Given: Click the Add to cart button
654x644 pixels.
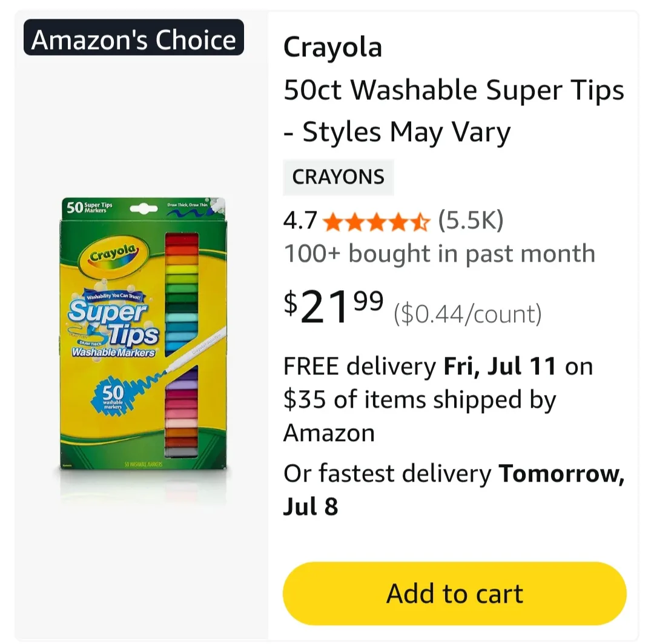Looking at the screenshot, I should [454, 594].
